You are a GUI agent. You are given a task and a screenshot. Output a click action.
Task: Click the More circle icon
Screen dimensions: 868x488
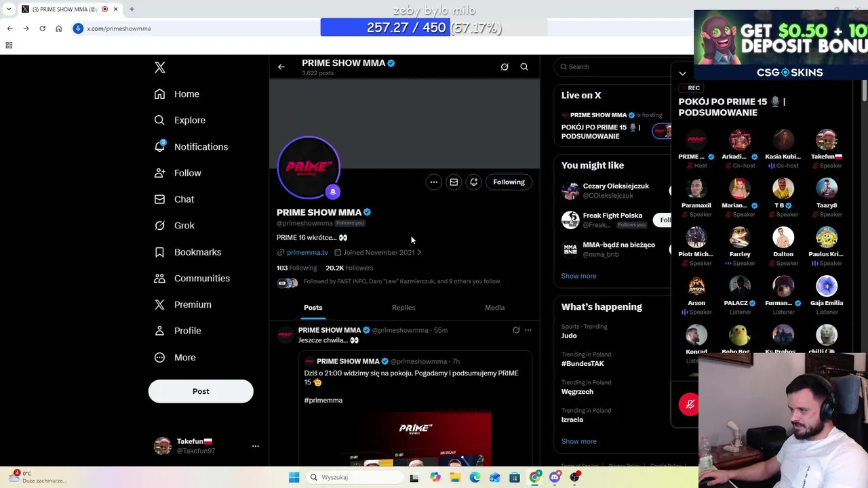pos(159,357)
